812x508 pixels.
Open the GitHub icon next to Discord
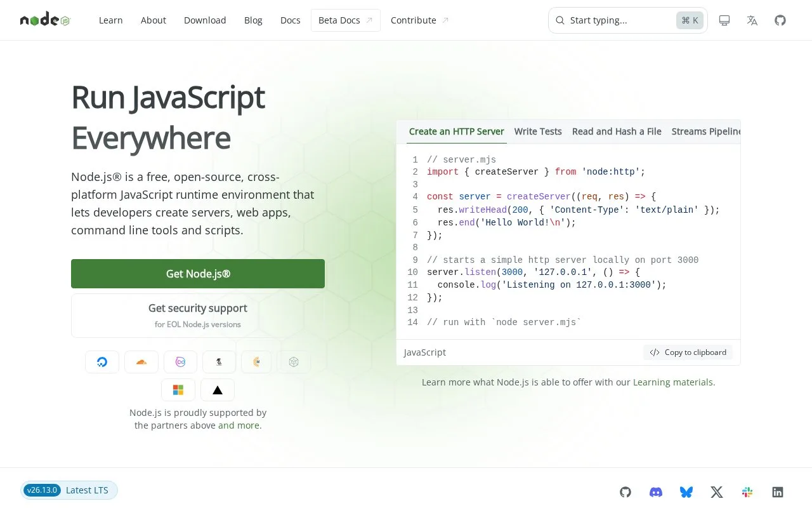coord(625,491)
